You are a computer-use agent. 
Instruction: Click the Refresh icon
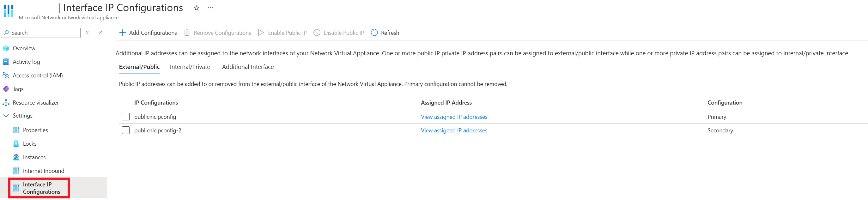[374, 33]
